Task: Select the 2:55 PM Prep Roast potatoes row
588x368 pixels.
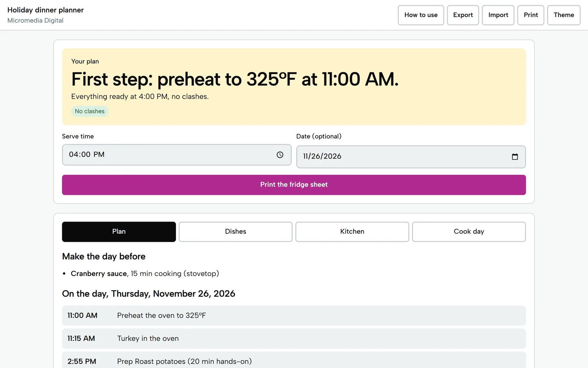Action: click(294, 361)
